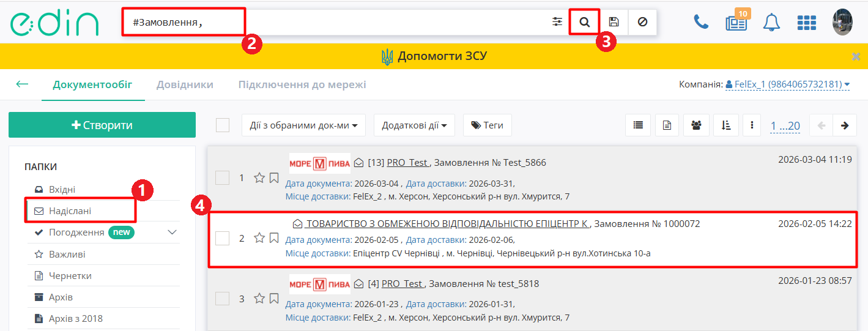Open news icon with 10 badge
The height and width of the screenshot is (331, 868).
735,23
